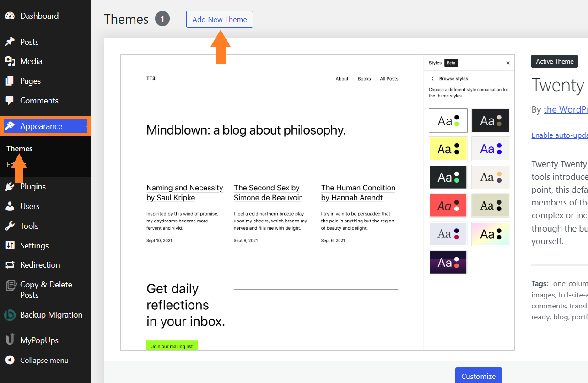This screenshot has height=383, width=588.
Task: Click the Twenty Twenty-Three theme screenshot
Action: (318, 203)
